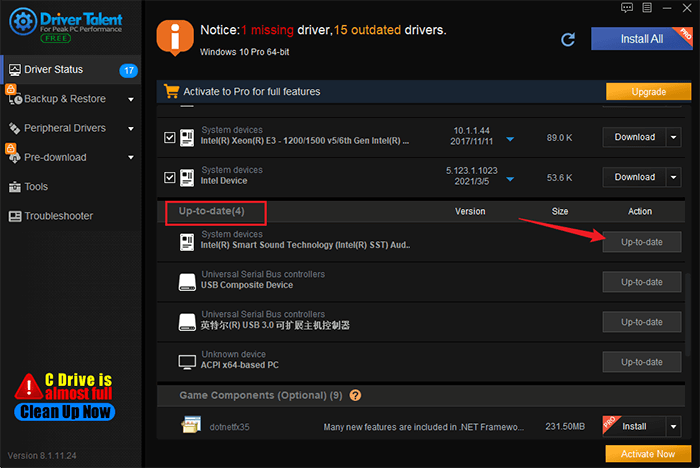The image size is (700, 468).
Task: Click the FREE edition badge
Action: 56,38
